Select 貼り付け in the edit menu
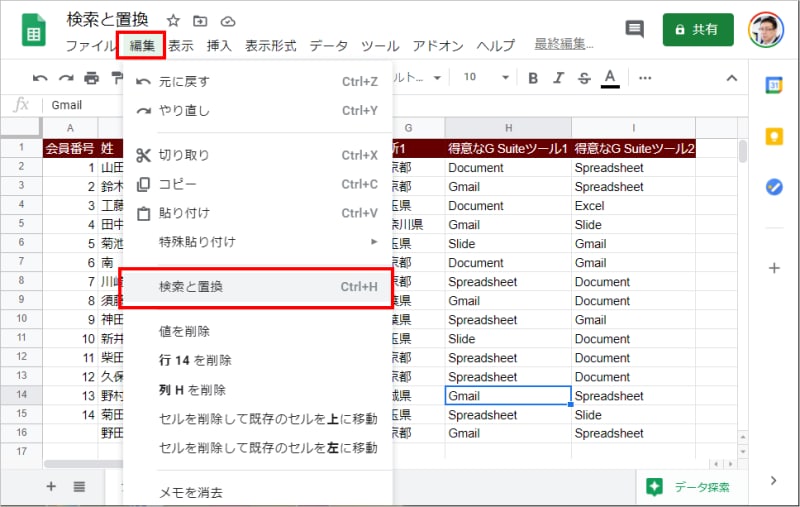 click(258, 213)
